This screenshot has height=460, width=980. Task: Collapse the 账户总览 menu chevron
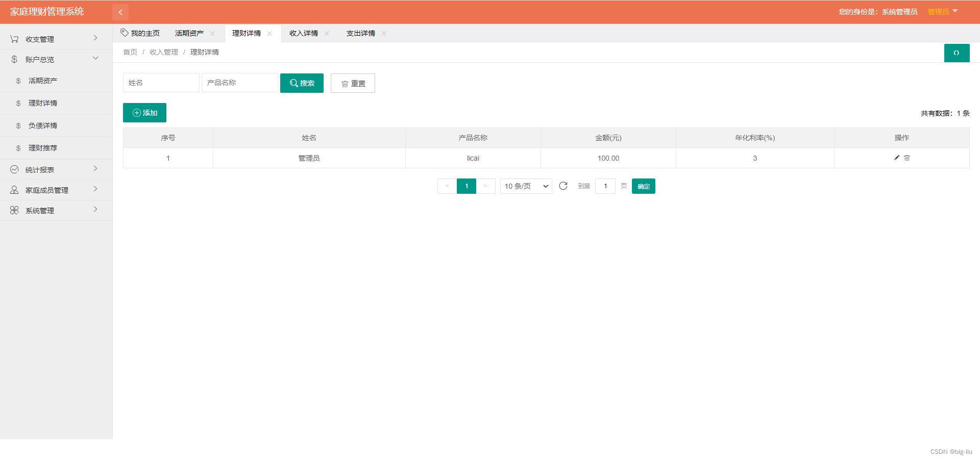95,58
